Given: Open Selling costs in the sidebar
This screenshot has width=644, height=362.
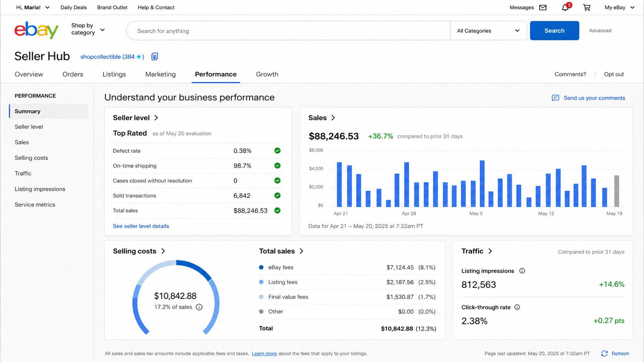Looking at the screenshot, I should click(31, 158).
